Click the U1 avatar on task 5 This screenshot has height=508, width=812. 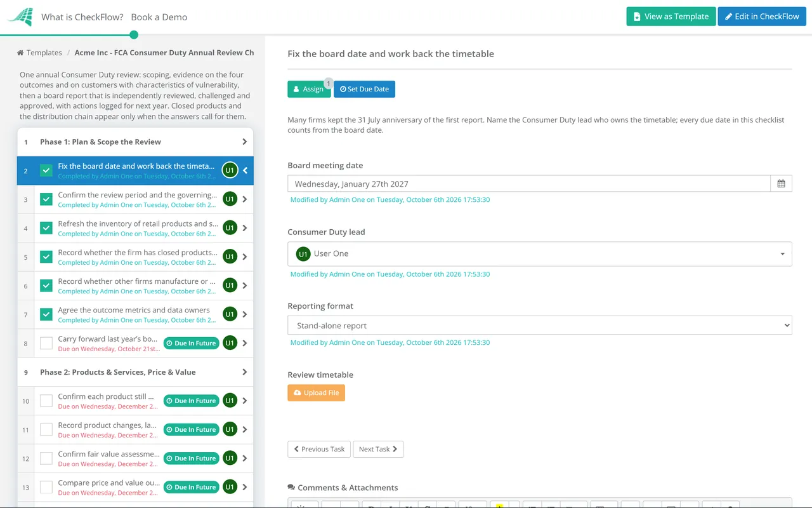click(230, 257)
